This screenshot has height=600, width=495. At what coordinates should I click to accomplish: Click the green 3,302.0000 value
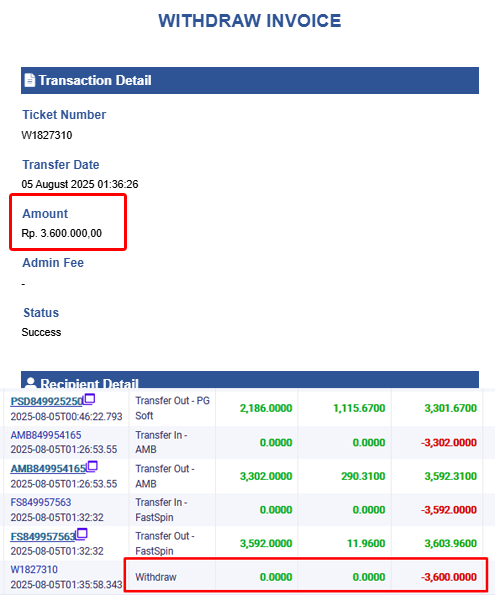(x=266, y=476)
